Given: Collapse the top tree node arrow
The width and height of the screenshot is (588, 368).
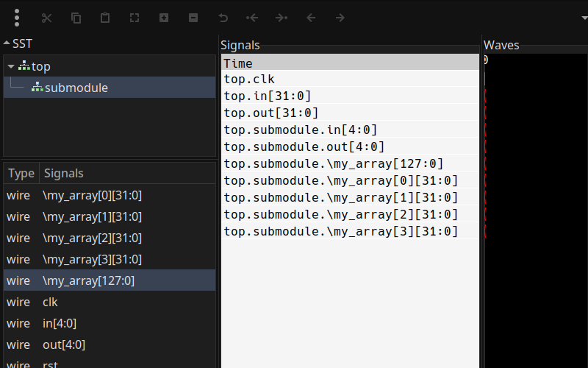Looking at the screenshot, I should [11, 67].
